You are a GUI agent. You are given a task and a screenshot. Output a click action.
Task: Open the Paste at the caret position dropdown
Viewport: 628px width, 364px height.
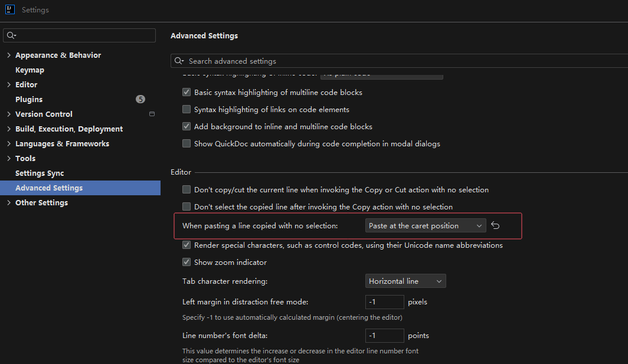point(425,226)
